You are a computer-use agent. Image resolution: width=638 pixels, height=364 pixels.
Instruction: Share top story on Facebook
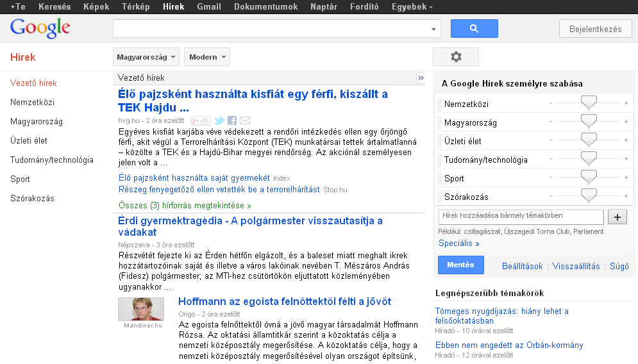232,120
